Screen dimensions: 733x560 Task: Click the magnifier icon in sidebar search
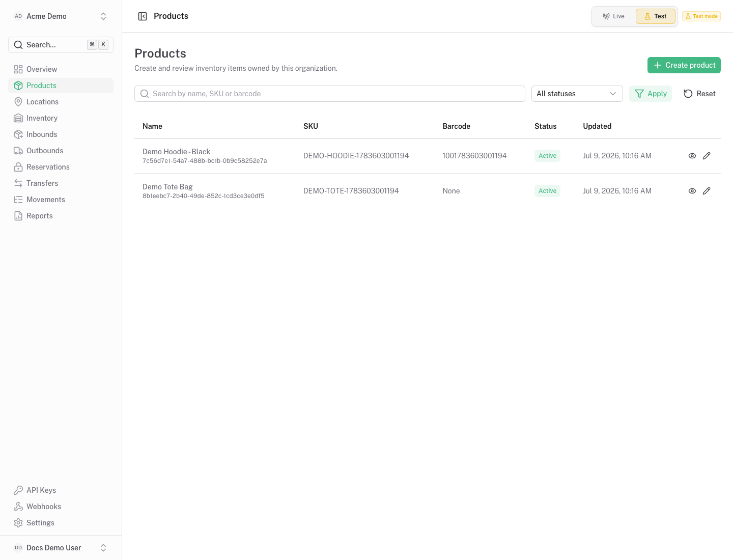18,45
